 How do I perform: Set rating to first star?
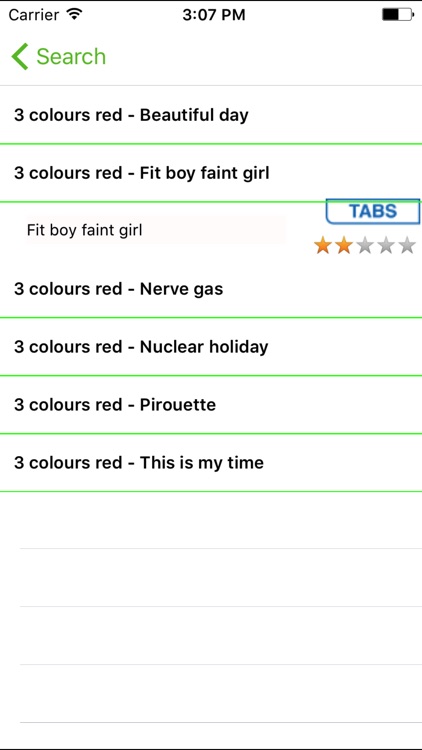click(323, 245)
